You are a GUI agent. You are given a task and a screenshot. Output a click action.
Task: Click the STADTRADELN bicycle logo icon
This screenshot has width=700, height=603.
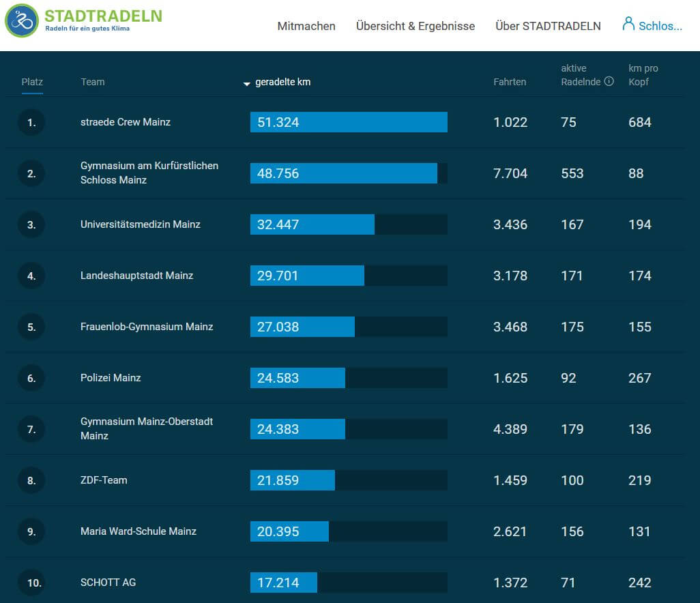click(21, 20)
